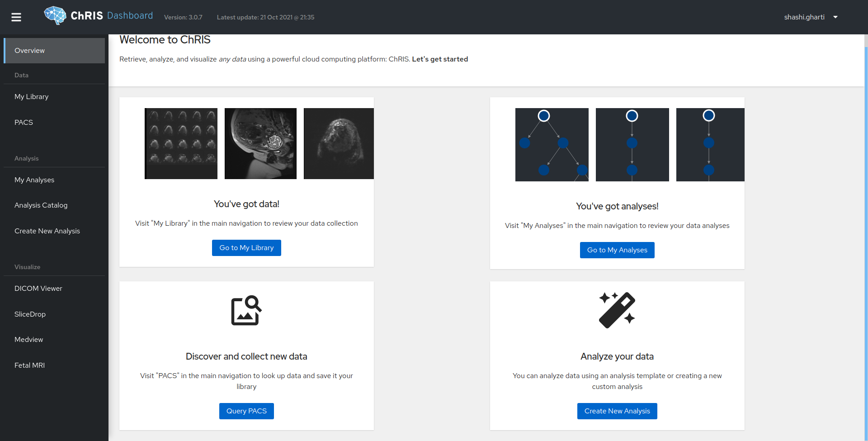Image resolution: width=868 pixels, height=441 pixels.
Task: Click the ChRIS brain logo
Action: tap(55, 15)
